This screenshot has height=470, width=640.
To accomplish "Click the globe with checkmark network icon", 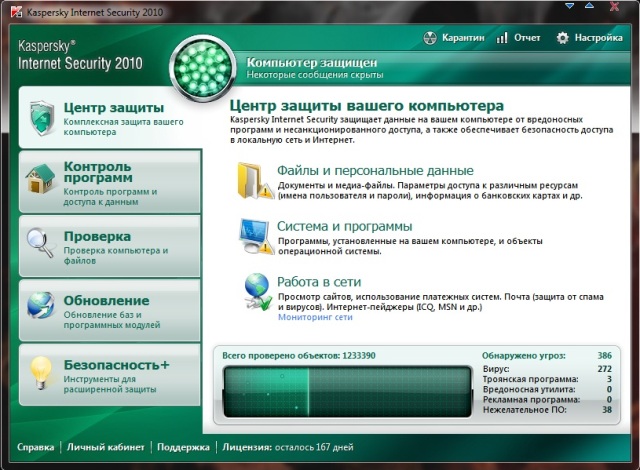I will [x=258, y=292].
